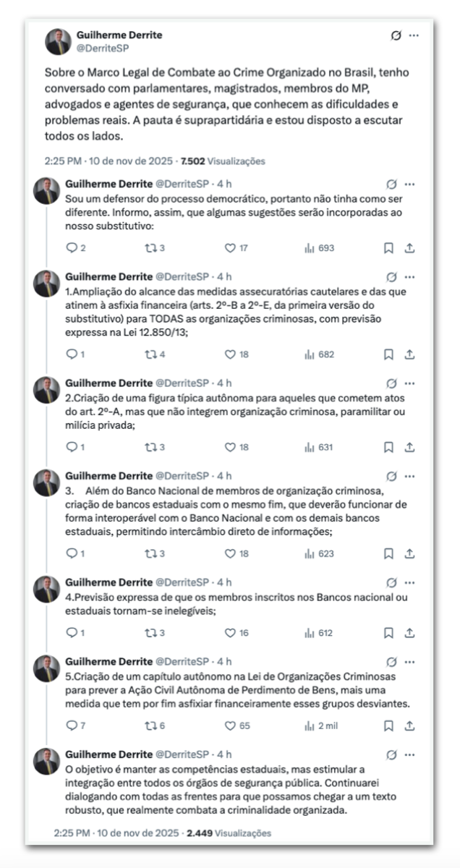Open more options on the 'Sou um defensor' tweet
The height and width of the screenshot is (868, 460).
(x=409, y=184)
